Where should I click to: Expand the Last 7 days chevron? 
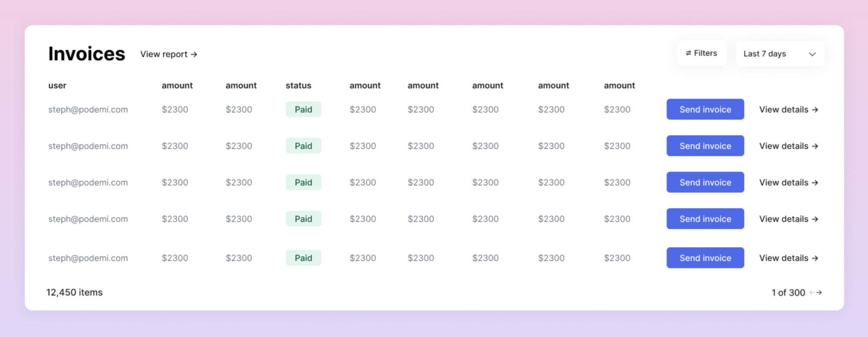812,54
